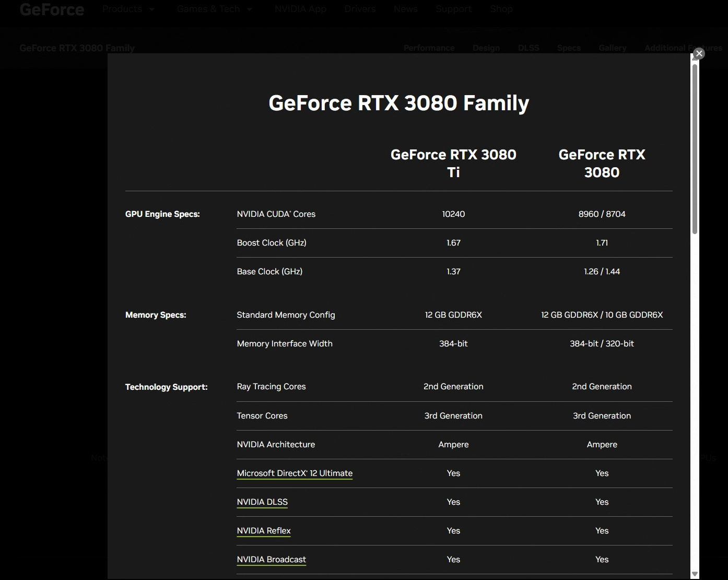Click the GeForce logo

coord(52,9)
